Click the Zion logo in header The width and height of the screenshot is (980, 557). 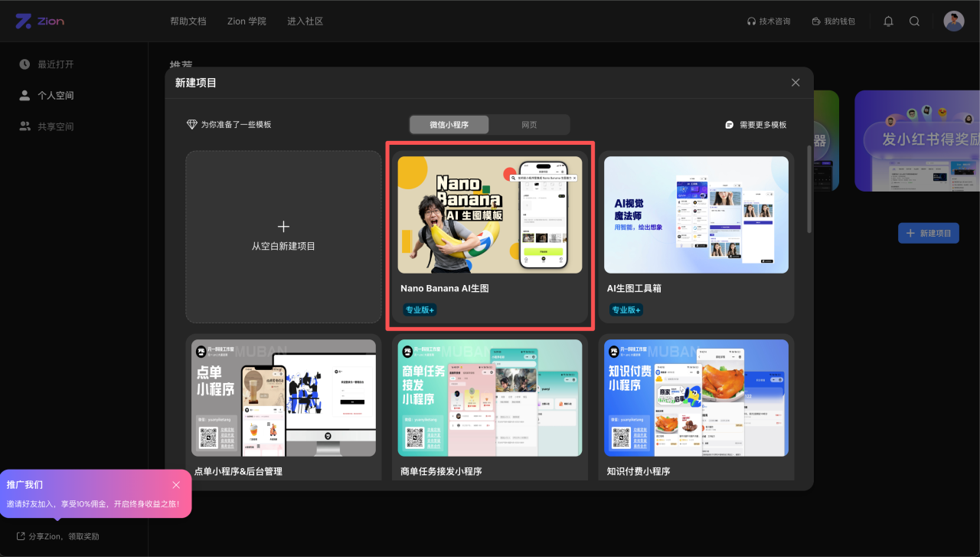tap(40, 21)
